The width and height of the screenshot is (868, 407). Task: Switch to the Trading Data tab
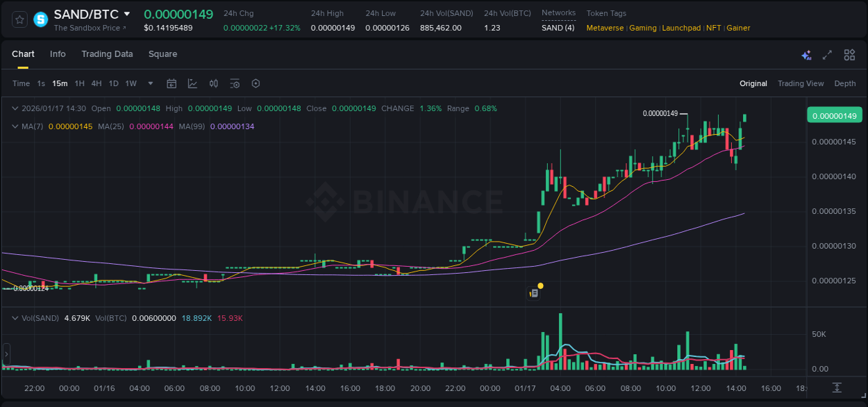click(x=107, y=54)
